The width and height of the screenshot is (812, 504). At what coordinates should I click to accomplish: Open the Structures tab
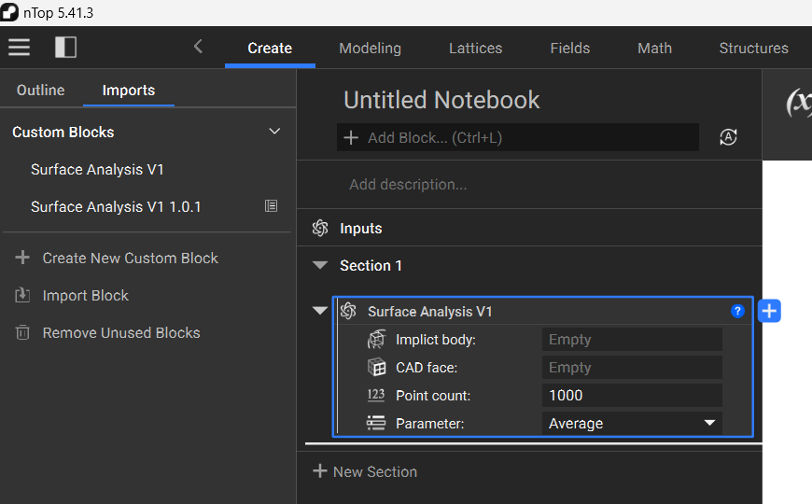coord(753,49)
